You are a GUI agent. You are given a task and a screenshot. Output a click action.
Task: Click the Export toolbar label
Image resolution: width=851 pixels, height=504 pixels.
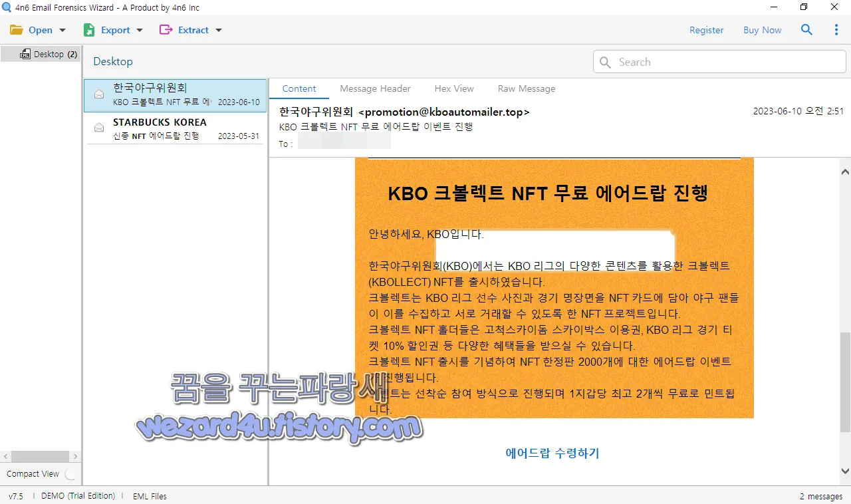[x=116, y=30]
